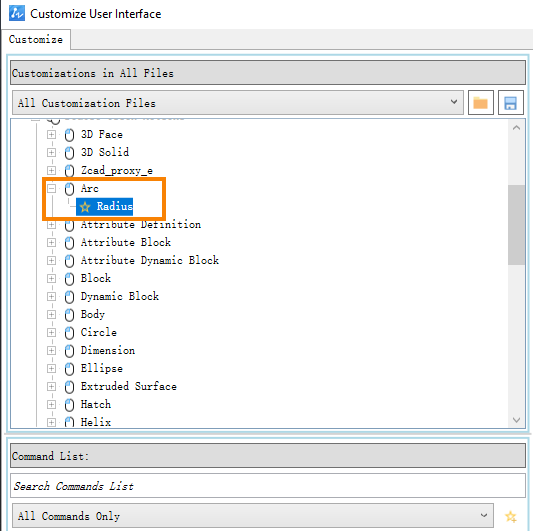This screenshot has height=531, width=533.
Task: Expand the 3D Solid node
Action: tap(51, 152)
